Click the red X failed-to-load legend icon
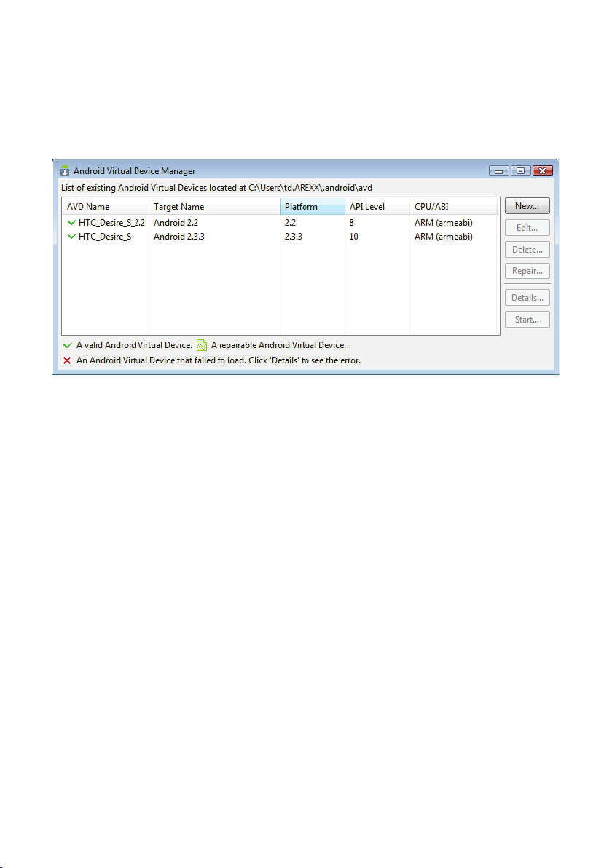Screen dimensions: 612x868 click(67, 360)
